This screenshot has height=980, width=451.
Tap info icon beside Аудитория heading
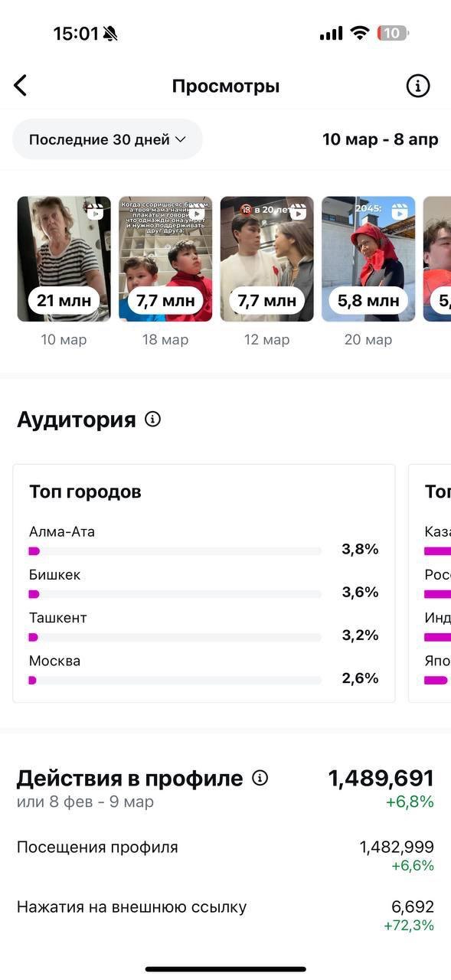click(x=153, y=419)
